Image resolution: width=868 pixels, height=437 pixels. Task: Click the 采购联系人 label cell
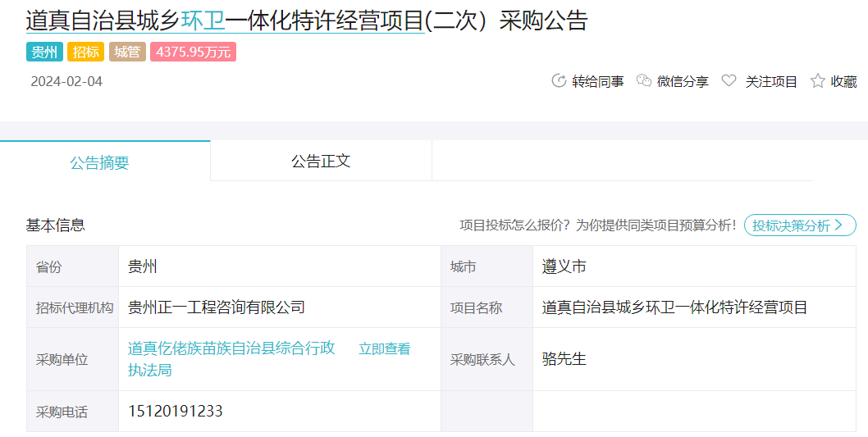click(487, 359)
